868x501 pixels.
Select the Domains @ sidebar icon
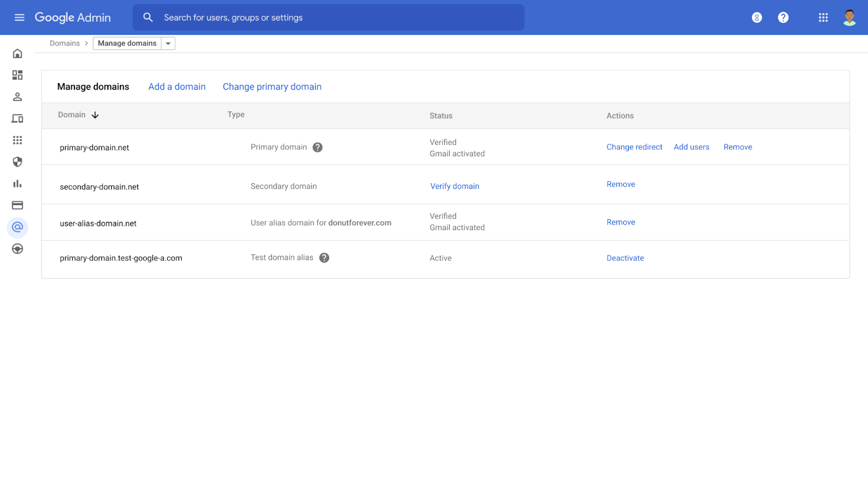(17, 227)
